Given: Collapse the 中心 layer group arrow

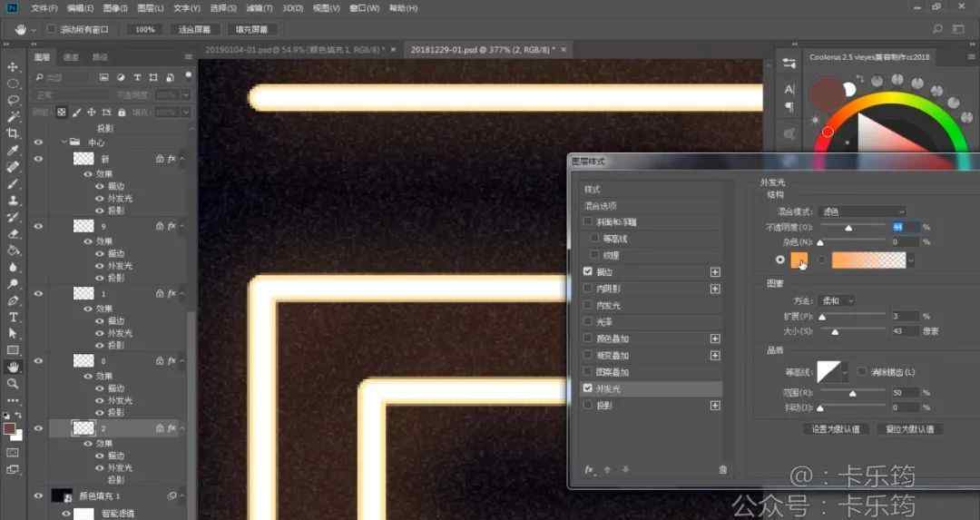Looking at the screenshot, I should (x=64, y=142).
